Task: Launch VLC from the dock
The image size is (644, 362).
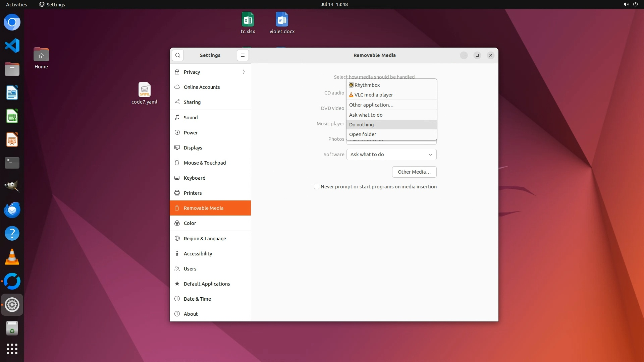Action: coord(12,257)
